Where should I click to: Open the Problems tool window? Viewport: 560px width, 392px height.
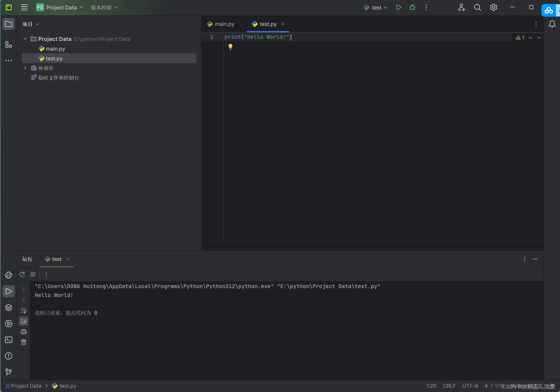pos(9,356)
